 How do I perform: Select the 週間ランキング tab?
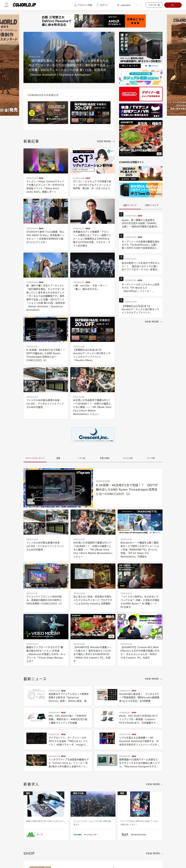pos(130,205)
